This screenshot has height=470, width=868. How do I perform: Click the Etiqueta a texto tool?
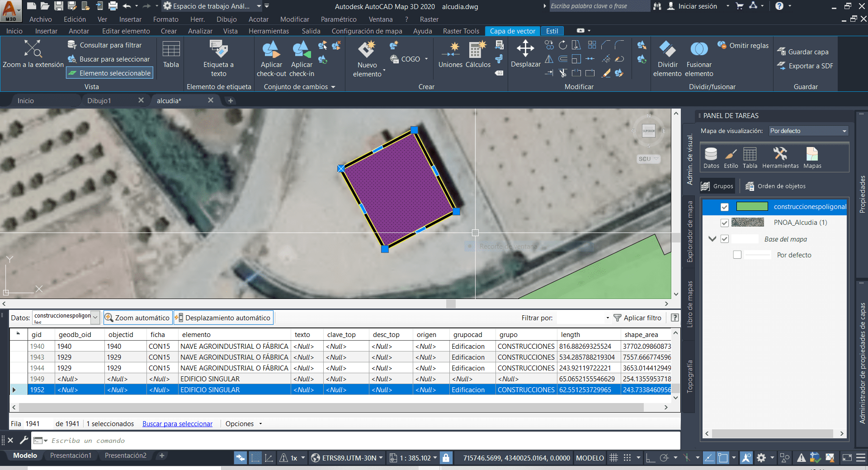pos(219,57)
